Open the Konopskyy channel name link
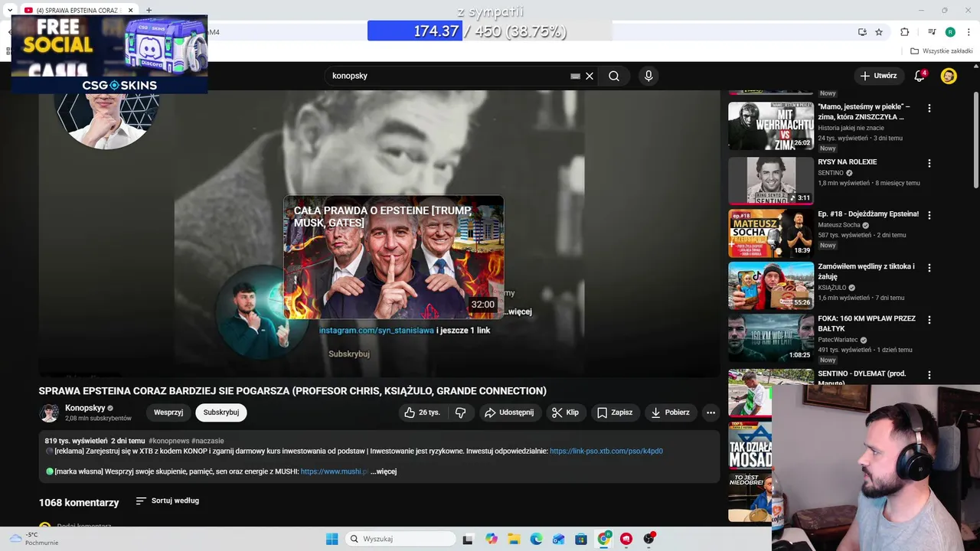Viewport: 980px width, 551px height. (x=85, y=408)
